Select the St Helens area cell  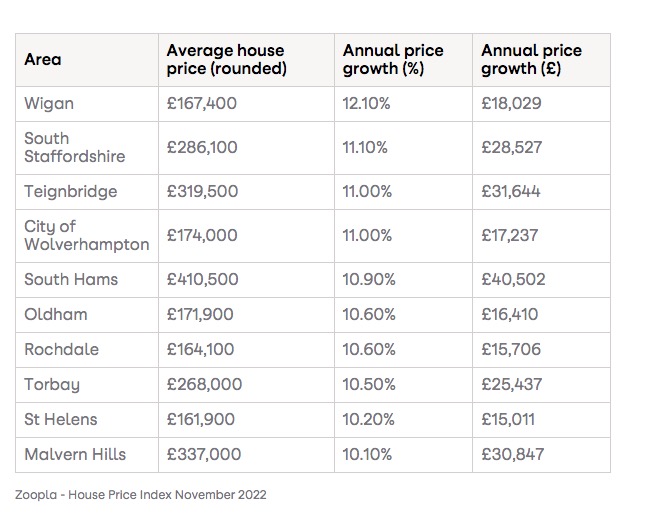61,420
